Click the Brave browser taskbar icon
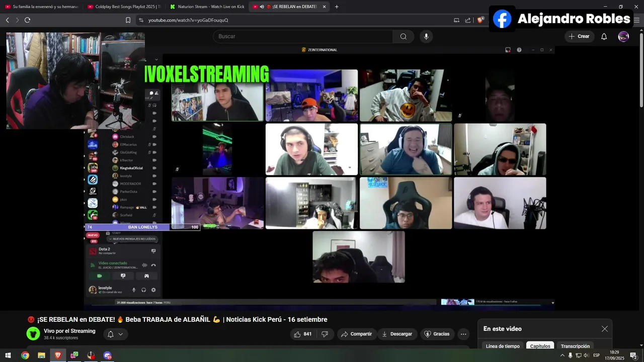This screenshot has height=362, width=644. pyautogui.click(x=58, y=355)
